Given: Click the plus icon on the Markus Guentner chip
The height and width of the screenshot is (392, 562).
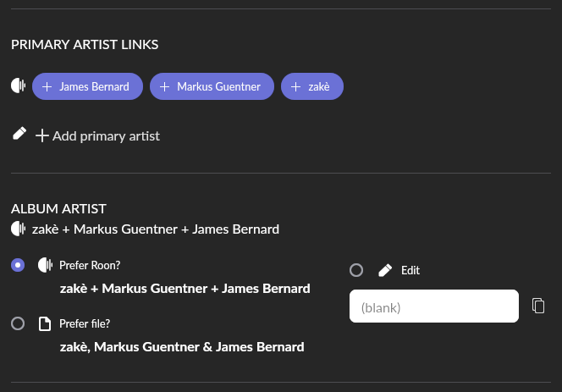Looking at the screenshot, I should pyautogui.click(x=165, y=86).
